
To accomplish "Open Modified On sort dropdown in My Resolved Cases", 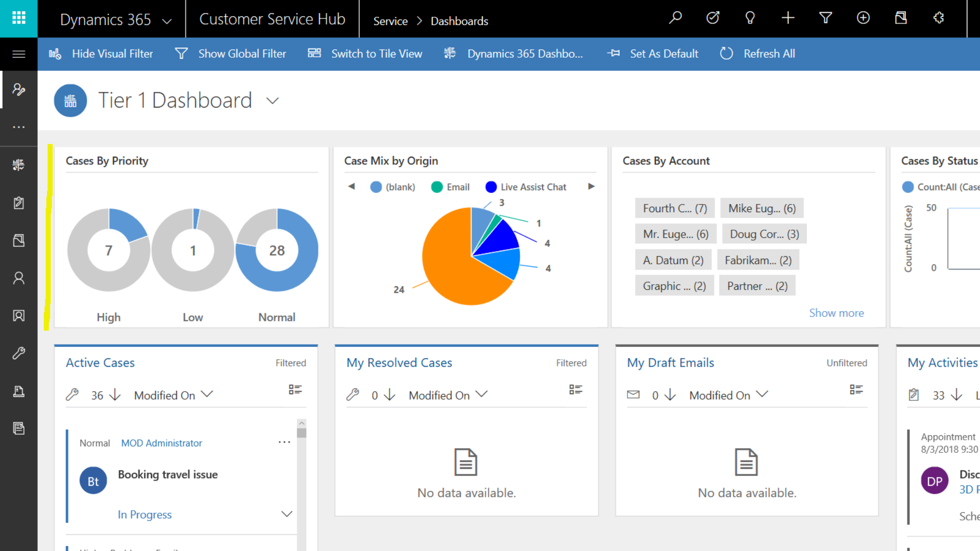I will click(x=448, y=395).
